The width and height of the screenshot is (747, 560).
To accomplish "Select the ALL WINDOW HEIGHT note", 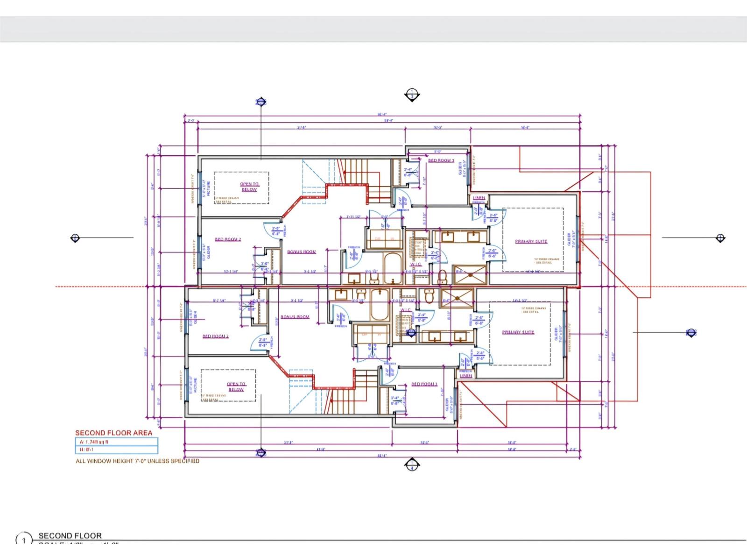I will (x=138, y=461).
